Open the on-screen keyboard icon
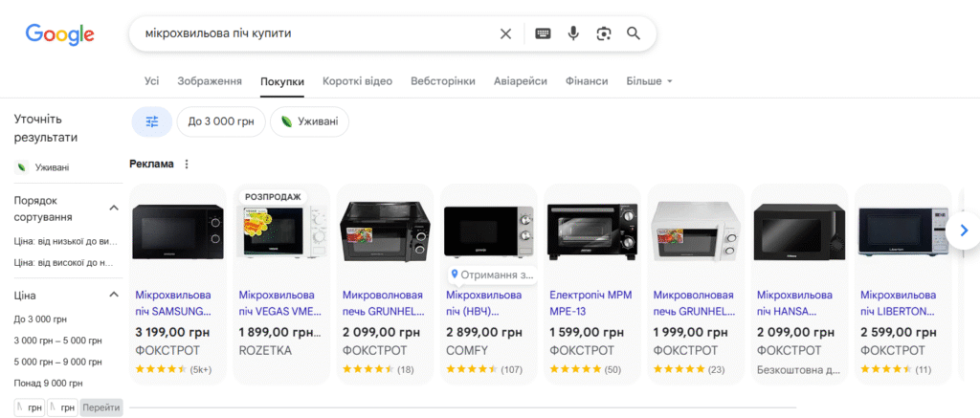 click(543, 33)
